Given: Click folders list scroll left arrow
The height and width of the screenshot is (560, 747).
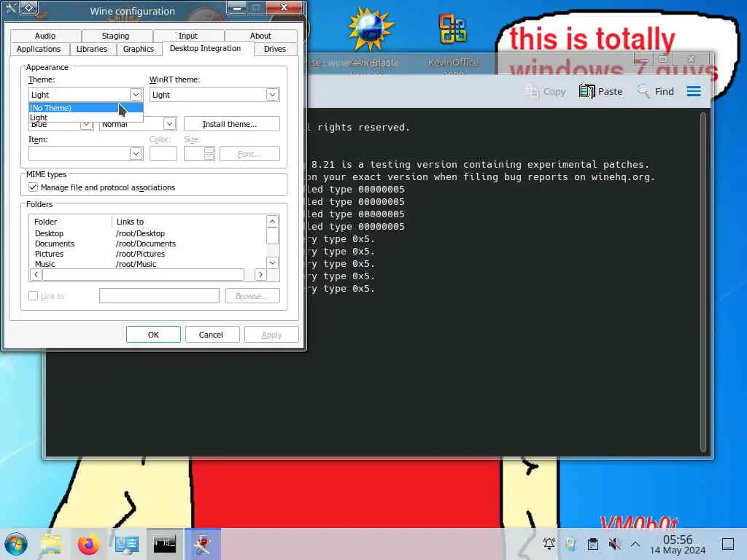Looking at the screenshot, I should point(36,274).
